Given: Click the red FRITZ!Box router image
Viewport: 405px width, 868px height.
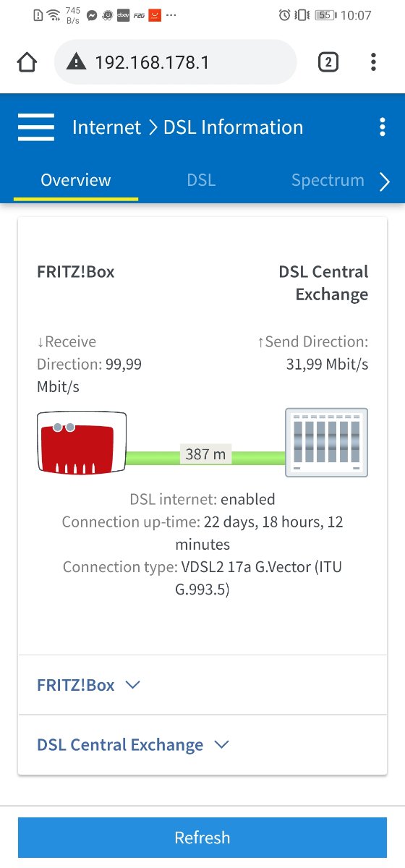Looking at the screenshot, I should click(82, 443).
